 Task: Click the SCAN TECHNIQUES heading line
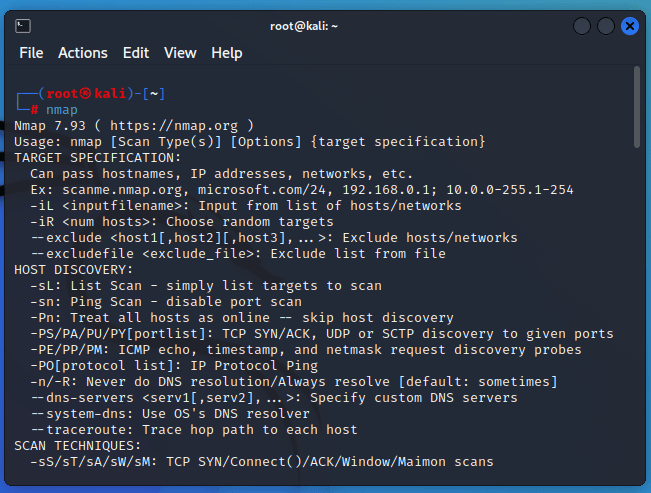tap(78, 446)
